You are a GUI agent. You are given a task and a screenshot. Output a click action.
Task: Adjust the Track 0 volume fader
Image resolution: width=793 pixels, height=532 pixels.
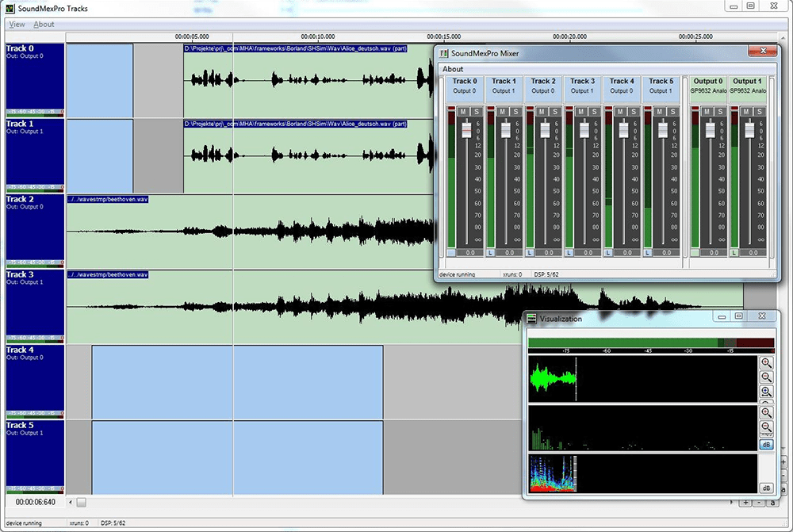click(466, 129)
